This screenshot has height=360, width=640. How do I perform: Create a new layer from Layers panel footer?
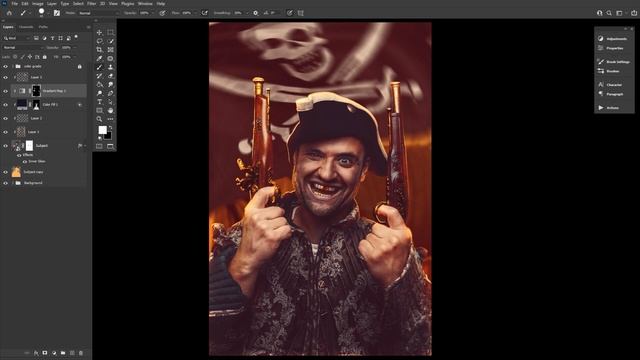72,353
